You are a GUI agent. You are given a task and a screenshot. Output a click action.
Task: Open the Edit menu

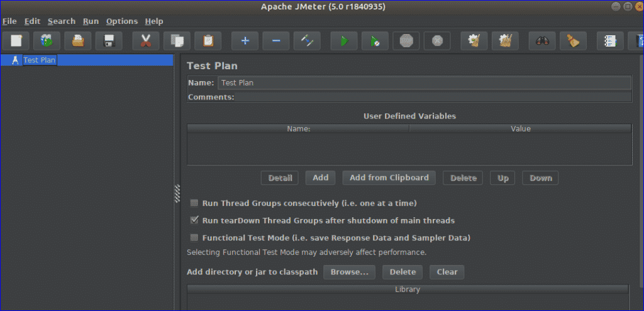pyautogui.click(x=33, y=21)
